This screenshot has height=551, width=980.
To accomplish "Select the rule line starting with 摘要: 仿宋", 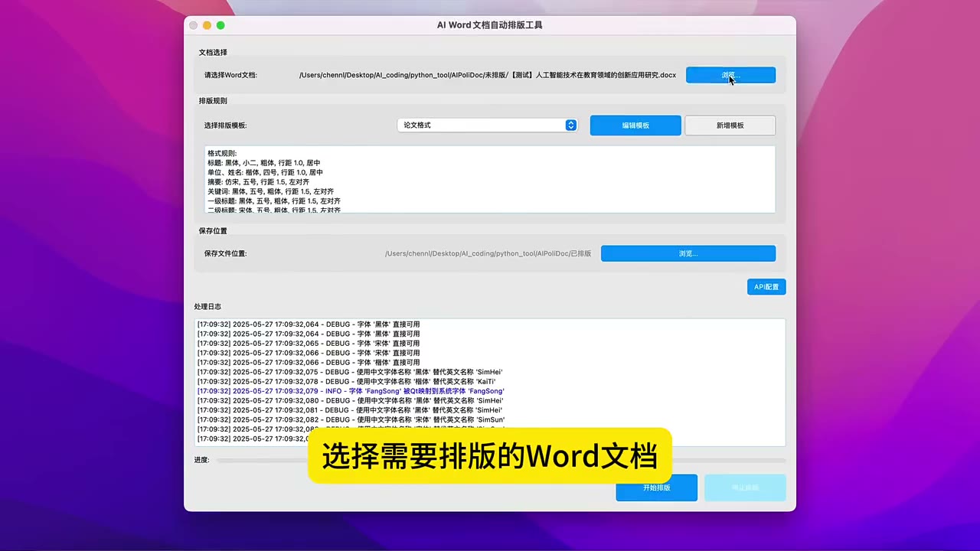I will 258,182.
